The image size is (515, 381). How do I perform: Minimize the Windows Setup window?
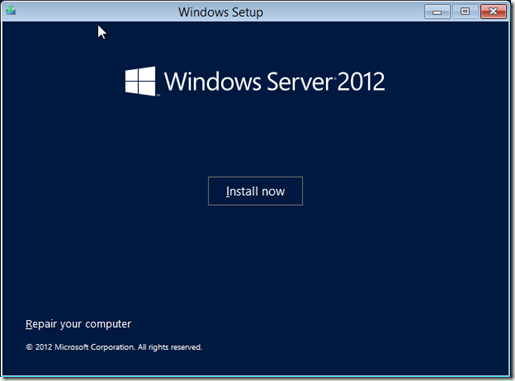[x=437, y=12]
